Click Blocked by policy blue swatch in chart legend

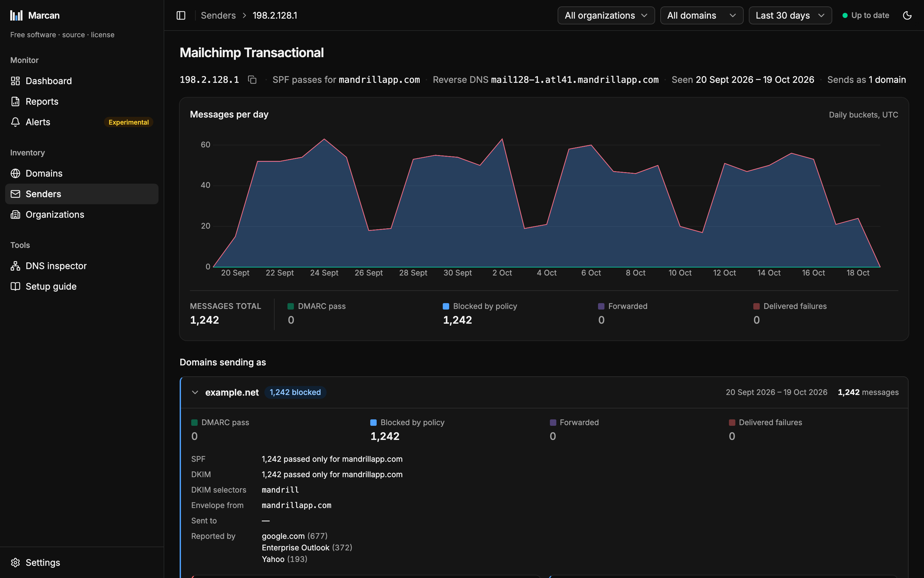446,306
